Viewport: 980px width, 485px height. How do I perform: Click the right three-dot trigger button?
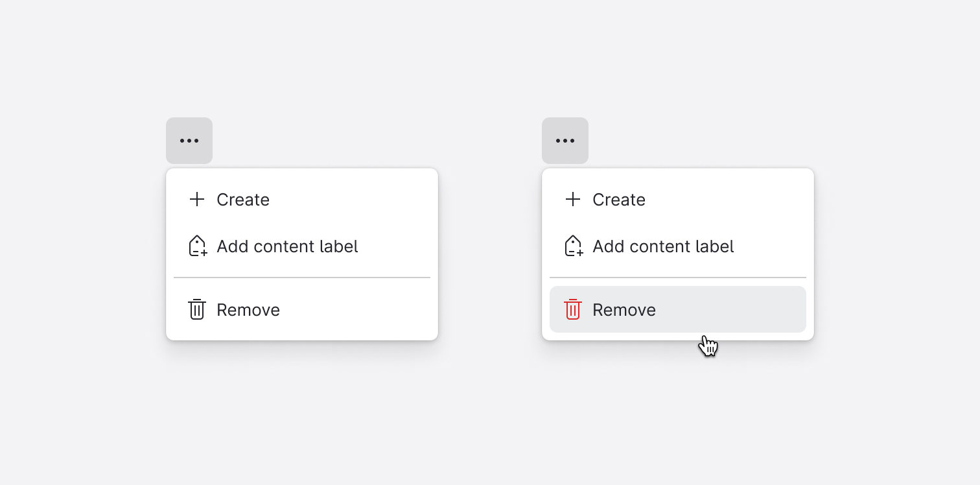tap(565, 141)
